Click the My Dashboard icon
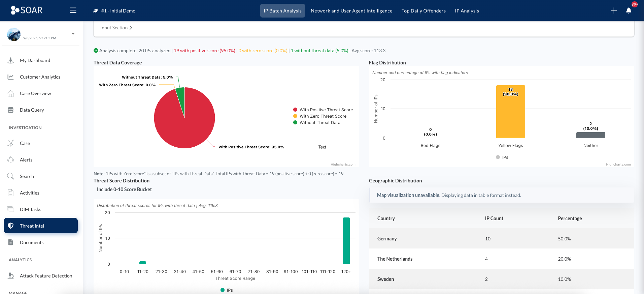Screen dimensions: 644x294 pos(11,60)
